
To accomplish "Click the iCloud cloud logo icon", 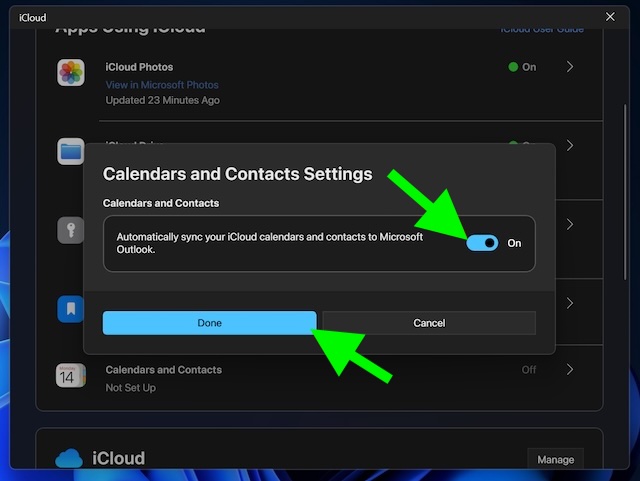I will 69,458.
